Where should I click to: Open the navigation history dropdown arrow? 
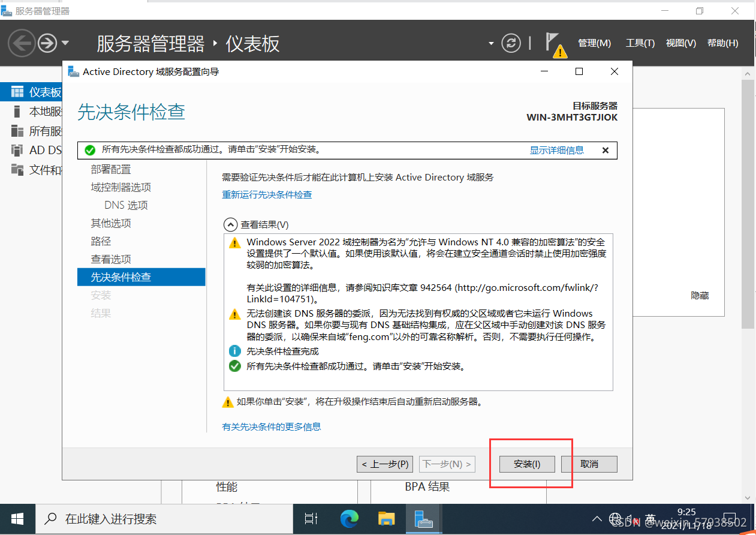pyautogui.click(x=65, y=43)
